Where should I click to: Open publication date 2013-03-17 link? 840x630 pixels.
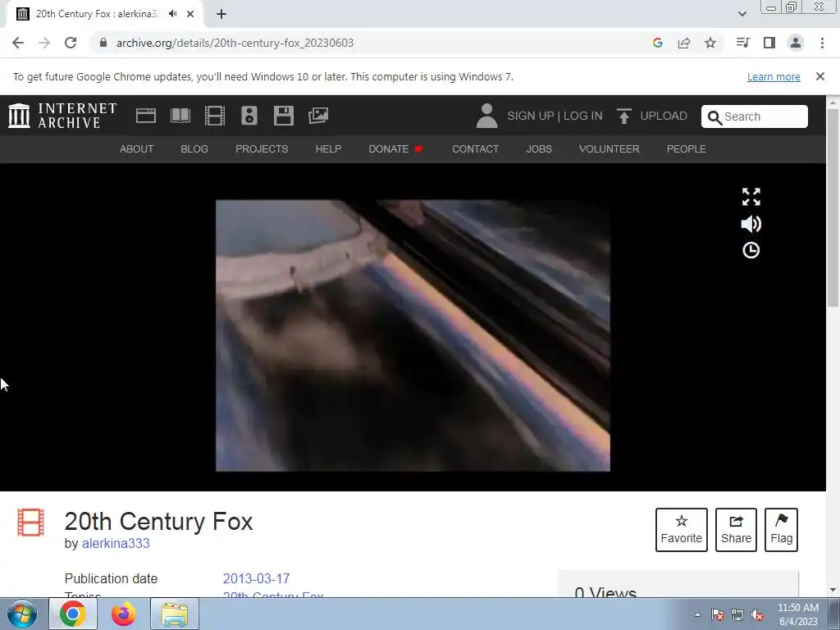click(256, 578)
